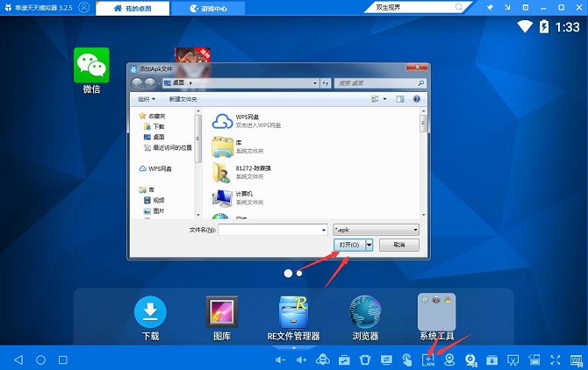The height and width of the screenshot is (370, 588).
Task: Select 桌面 in the navigation pane
Action: 154,137
